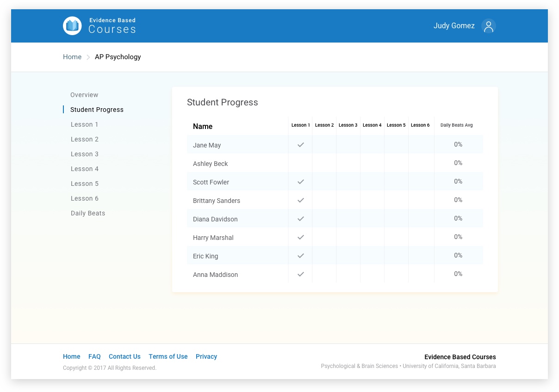This screenshot has height=392, width=559.
Task: Click Scott Fowler's Lesson 1 checkmark
Action: coord(301,182)
